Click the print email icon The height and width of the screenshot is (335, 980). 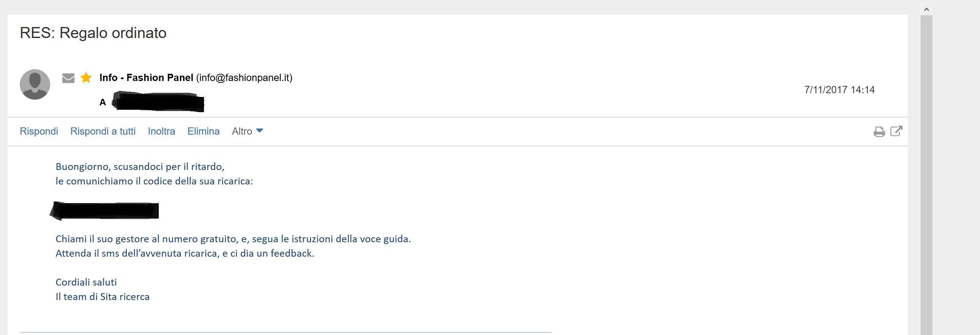(x=879, y=132)
